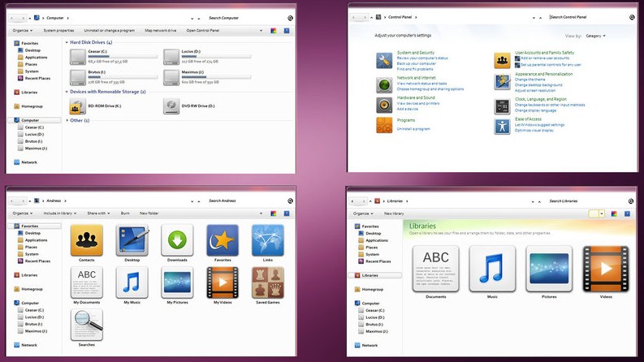Open Network and Internet link

[416, 78]
